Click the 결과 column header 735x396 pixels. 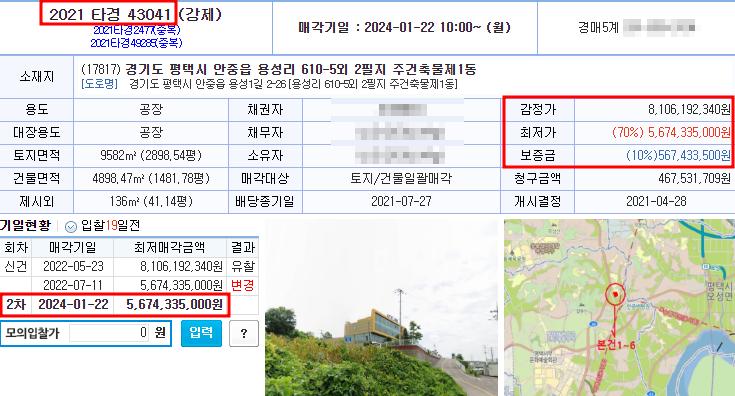click(243, 247)
